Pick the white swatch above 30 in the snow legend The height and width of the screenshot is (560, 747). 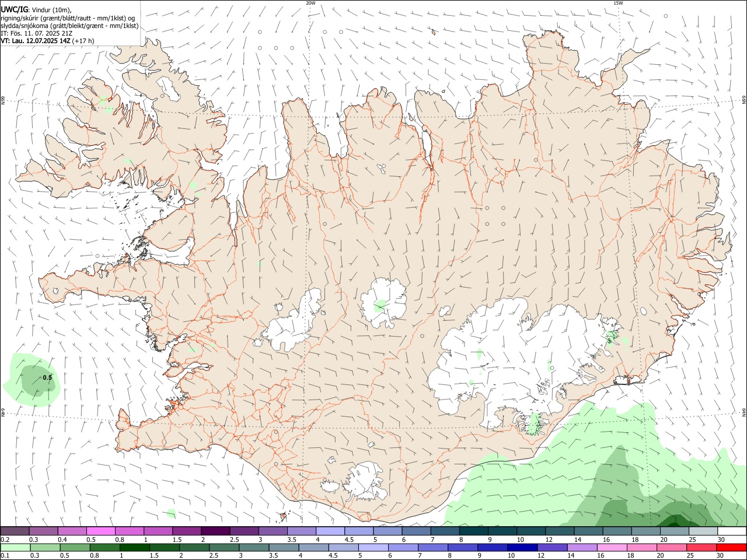(732, 531)
